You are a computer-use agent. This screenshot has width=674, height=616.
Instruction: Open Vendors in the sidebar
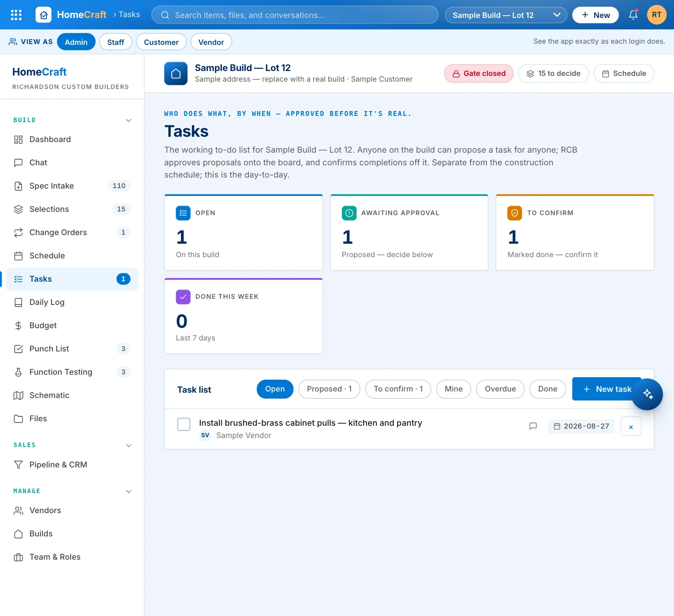click(72, 511)
